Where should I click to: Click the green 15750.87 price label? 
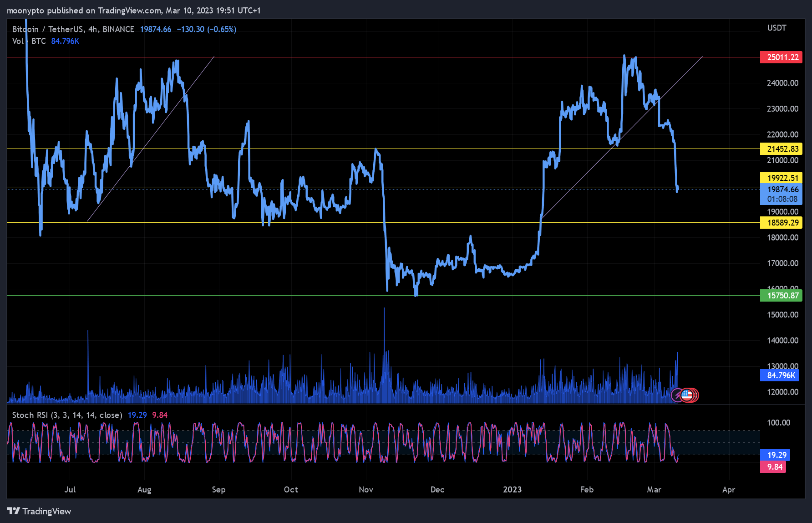[782, 296]
